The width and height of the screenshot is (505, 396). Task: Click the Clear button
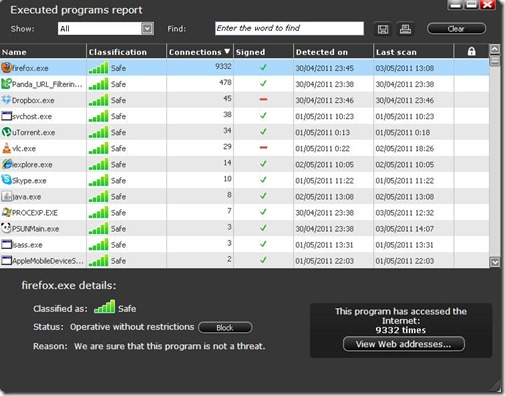[456, 29]
